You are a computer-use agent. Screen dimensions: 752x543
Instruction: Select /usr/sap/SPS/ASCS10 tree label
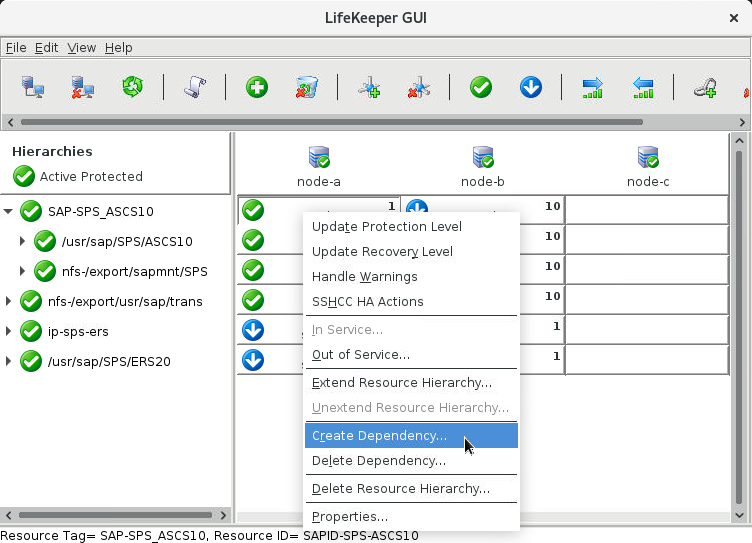point(127,241)
